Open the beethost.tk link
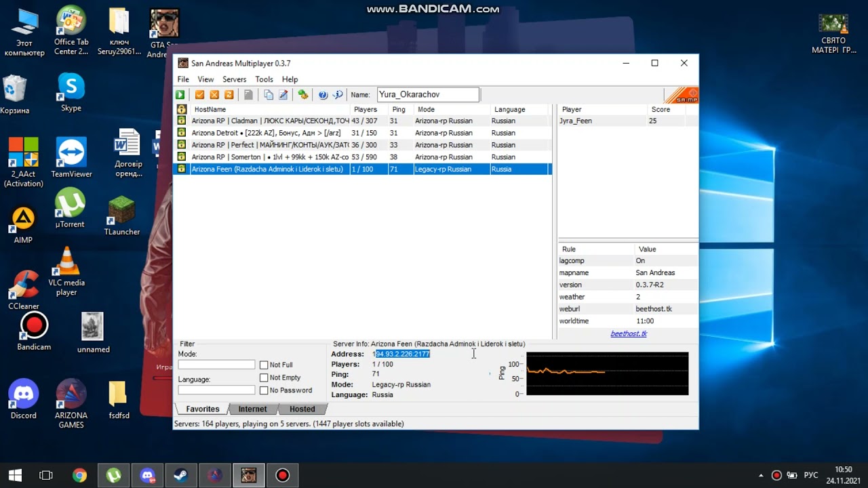Screen dimensions: 868x488 coord(629,333)
